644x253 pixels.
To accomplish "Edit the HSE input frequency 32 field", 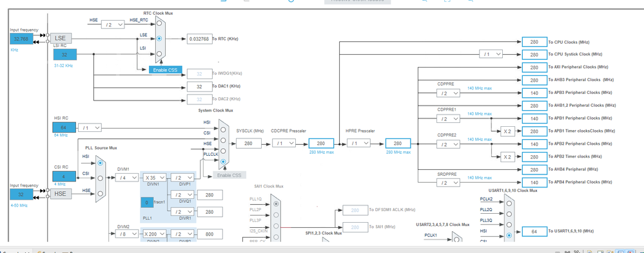I will point(22,194).
